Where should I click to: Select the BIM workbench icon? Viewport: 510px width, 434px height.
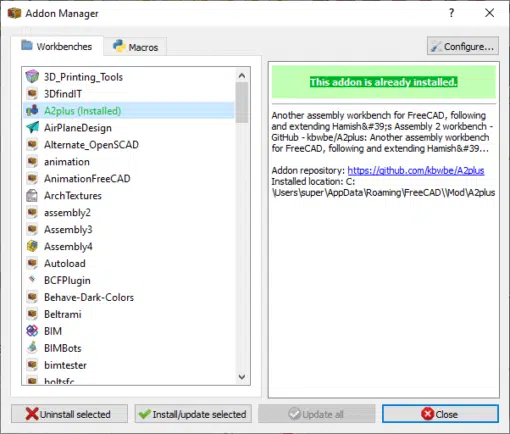tap(32, 331)
